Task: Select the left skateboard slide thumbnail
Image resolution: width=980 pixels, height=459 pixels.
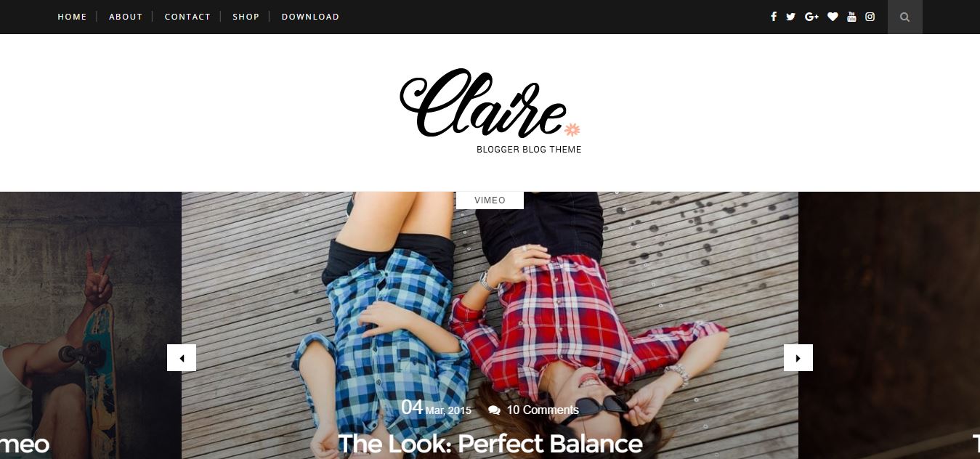Action: pos(90,325)
